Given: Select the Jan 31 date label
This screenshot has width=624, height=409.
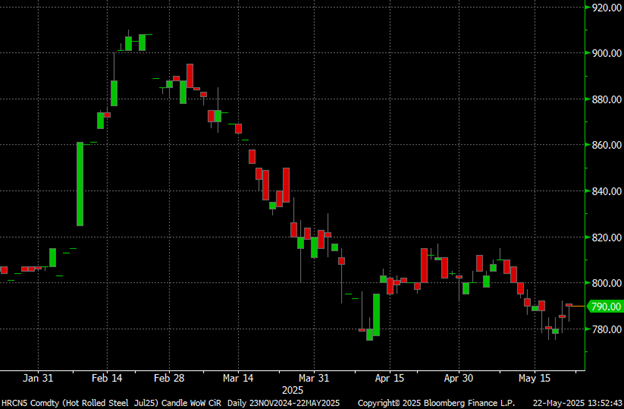Looking at the screenshot, I should point(37,379).
